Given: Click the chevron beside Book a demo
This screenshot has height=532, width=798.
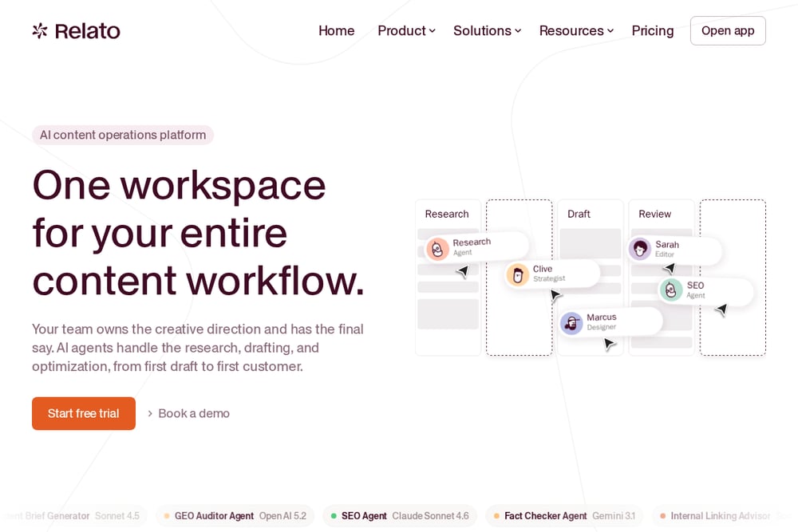Looking at the screenshot, I should point(150,413).
